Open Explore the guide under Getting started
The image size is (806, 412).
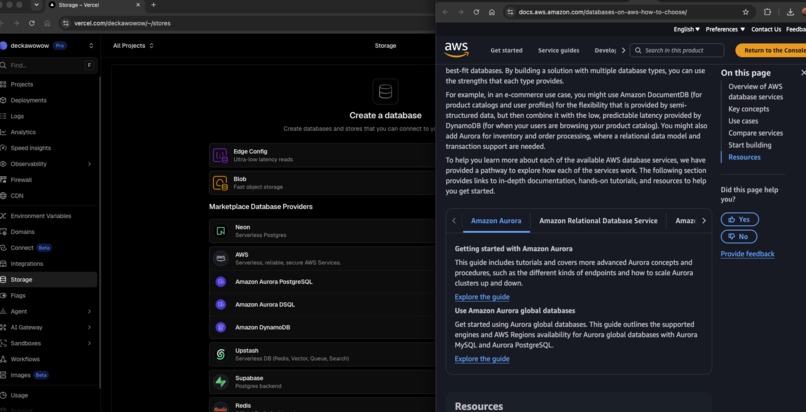[482, 297]
